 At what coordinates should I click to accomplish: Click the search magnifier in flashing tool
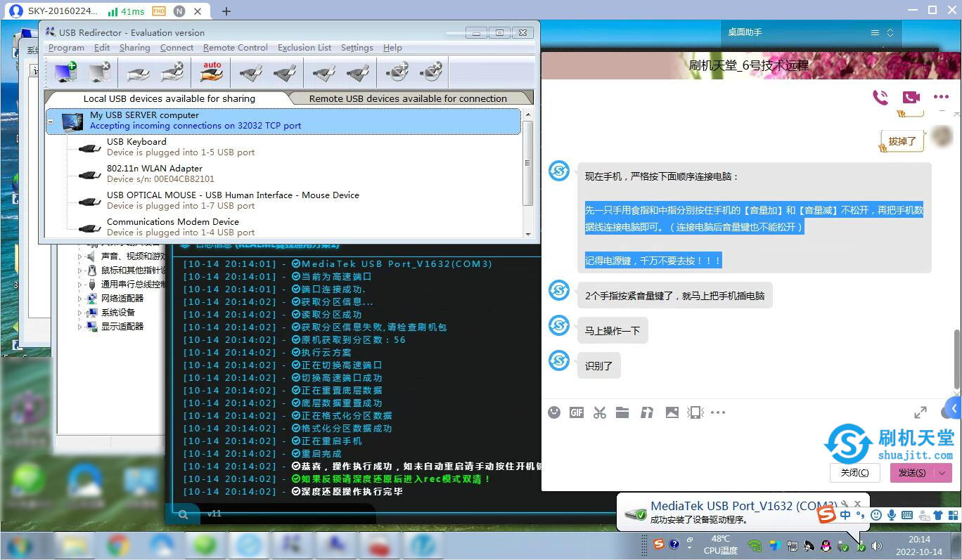point(184,514)
